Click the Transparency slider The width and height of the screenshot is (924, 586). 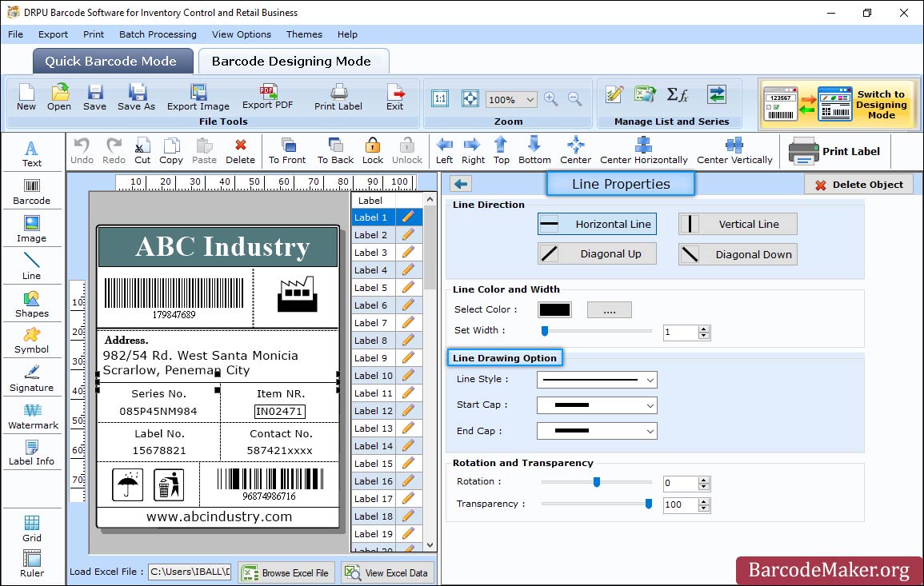[596, 504]
